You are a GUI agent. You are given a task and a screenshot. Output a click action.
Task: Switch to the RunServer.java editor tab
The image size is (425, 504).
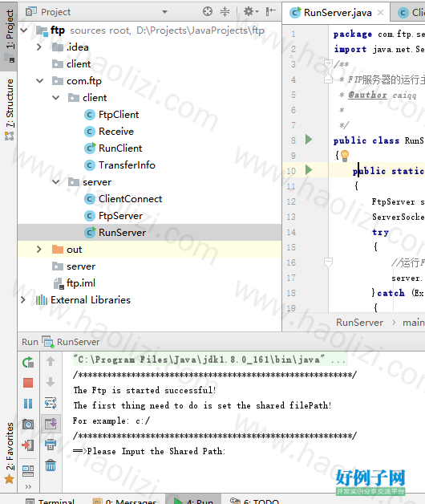click(336, 13)
